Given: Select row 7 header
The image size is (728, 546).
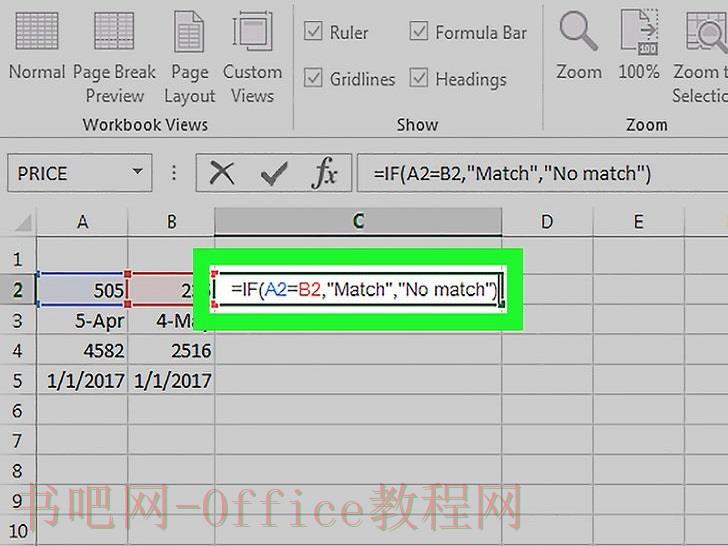Looking at the screenshot, I should [x=18, y=441].
